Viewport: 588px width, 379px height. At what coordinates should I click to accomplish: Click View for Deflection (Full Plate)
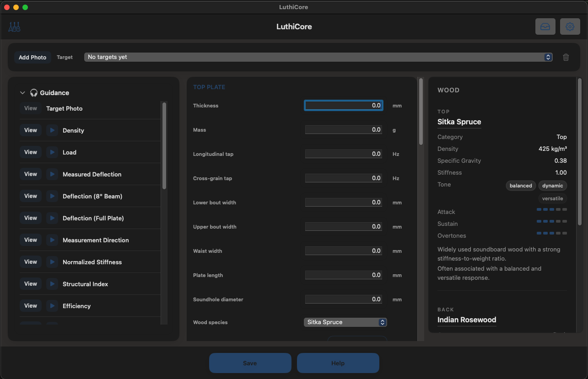click(x=31, y=218)
